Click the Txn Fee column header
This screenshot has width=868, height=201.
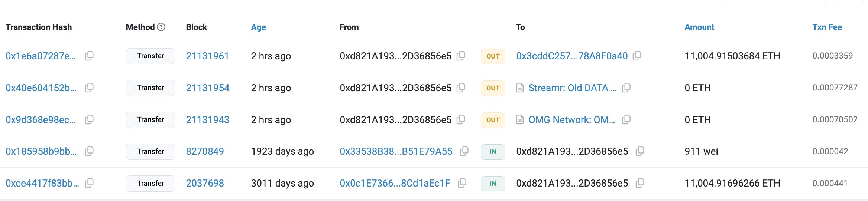click(x=827, y=27)
